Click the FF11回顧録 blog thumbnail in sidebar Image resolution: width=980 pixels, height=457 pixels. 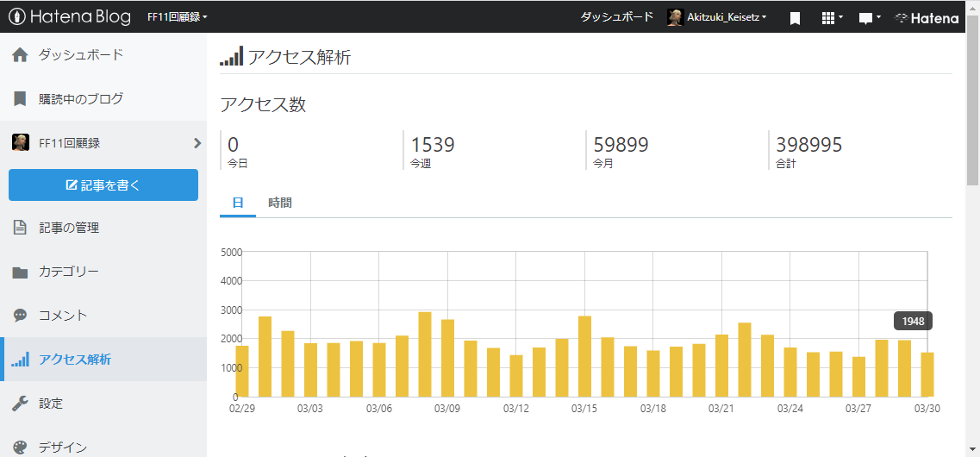pyautogui.click(x=21, y=142)
